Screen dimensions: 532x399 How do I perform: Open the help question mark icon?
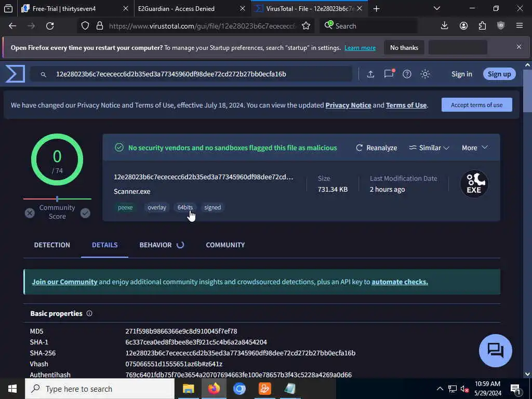(407, 74)
